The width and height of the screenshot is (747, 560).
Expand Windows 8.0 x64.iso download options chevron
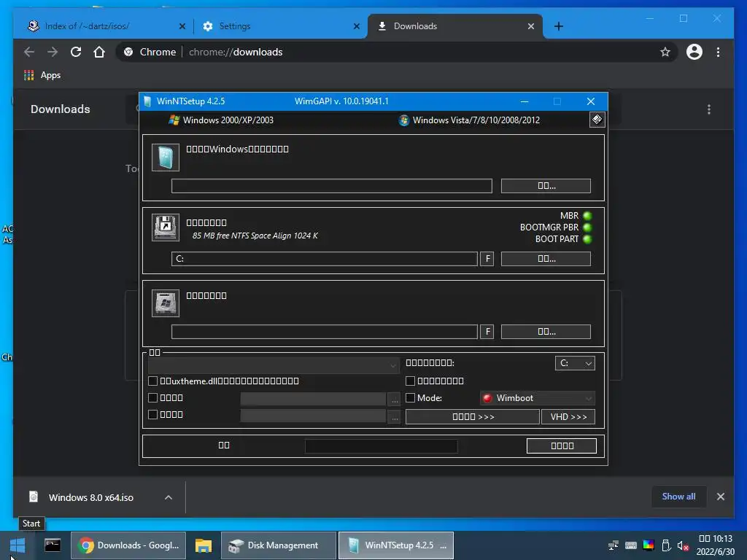click(x=169, y=497)
